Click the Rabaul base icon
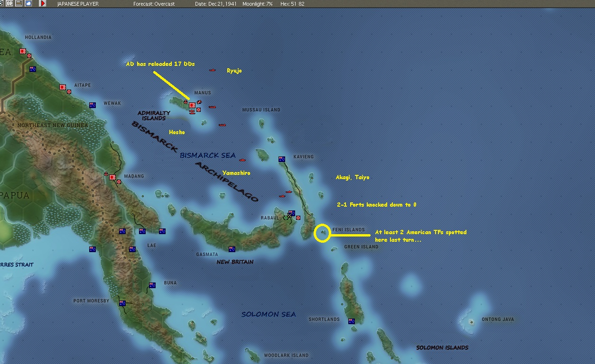This screenshot has width=595, height=364. pos(291,214)
